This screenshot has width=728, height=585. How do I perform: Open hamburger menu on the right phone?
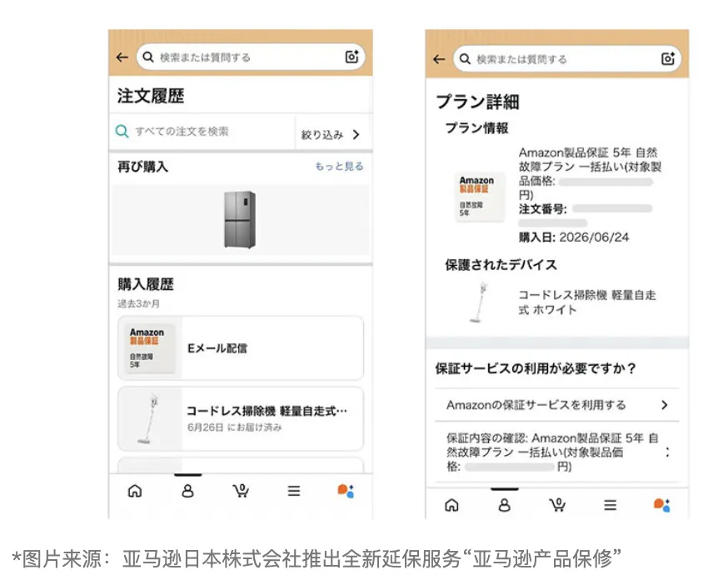pyautogui.click(x=610, y=505)
